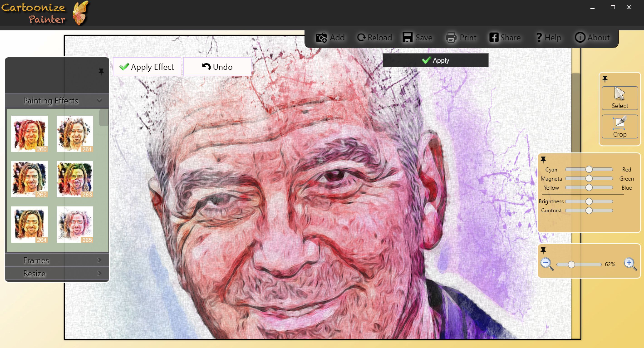This screenshot has height=348, width=644.
Task: Select painting effect thumbnail 263
Action: pos(75,179)
